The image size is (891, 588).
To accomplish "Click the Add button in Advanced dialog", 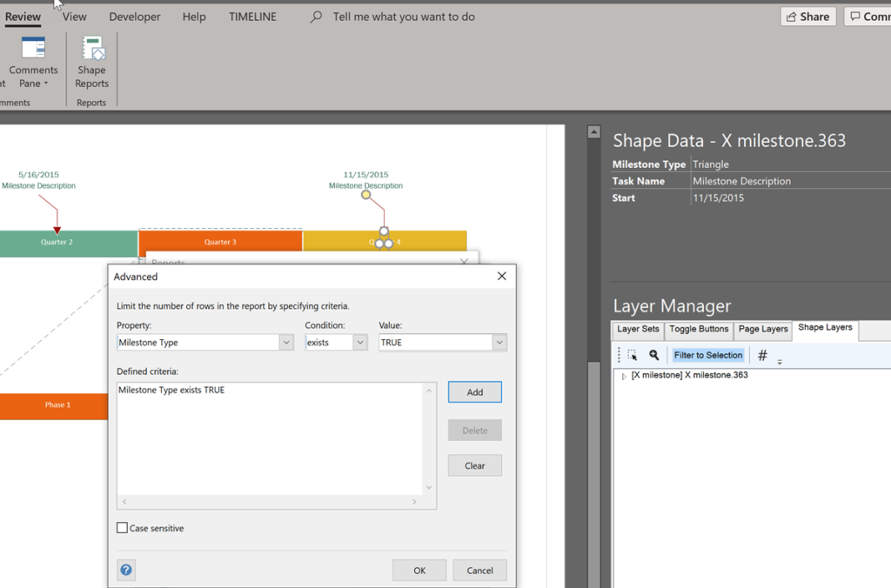I will coord(474,391).
